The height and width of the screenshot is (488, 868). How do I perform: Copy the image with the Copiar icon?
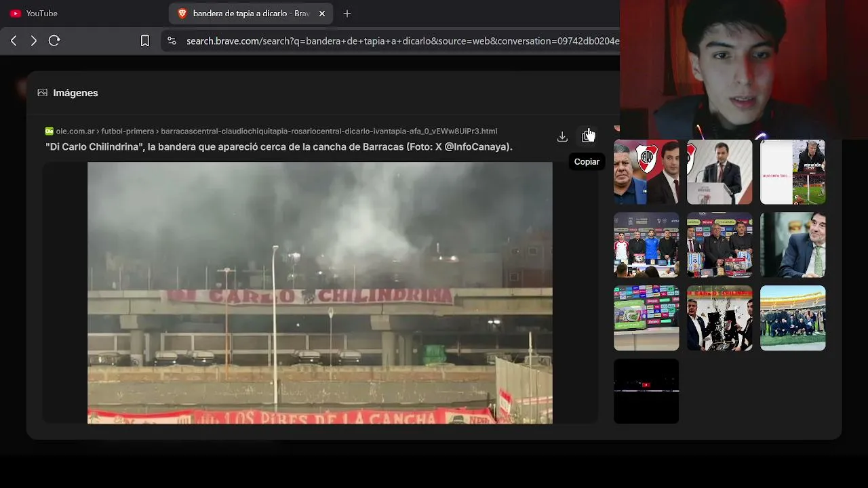[587, 137]
